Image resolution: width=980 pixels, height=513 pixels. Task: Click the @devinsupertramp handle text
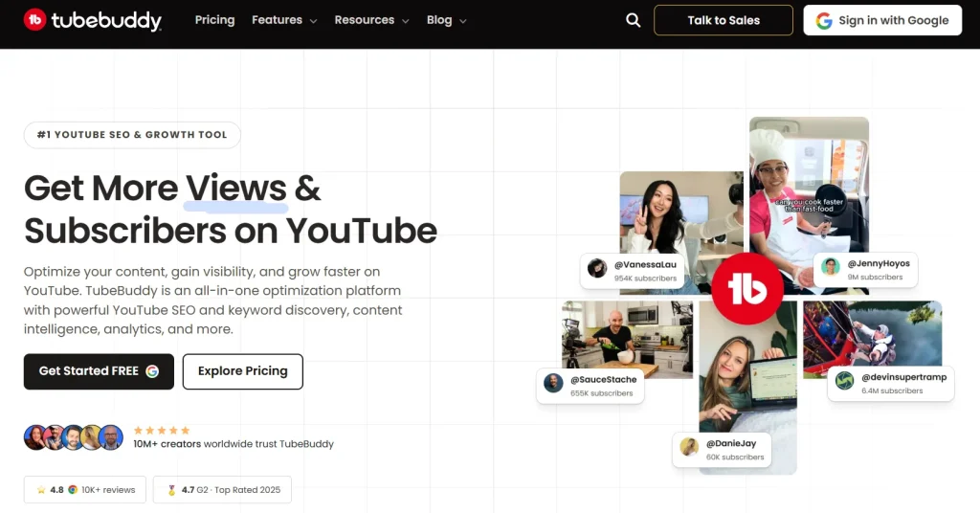click(903, 377)
